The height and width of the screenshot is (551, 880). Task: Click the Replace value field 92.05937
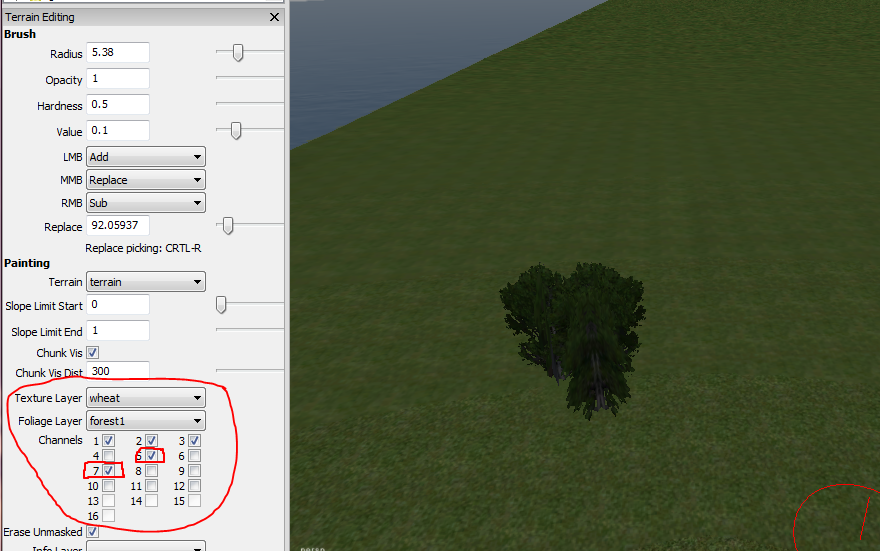coord(118,226)
